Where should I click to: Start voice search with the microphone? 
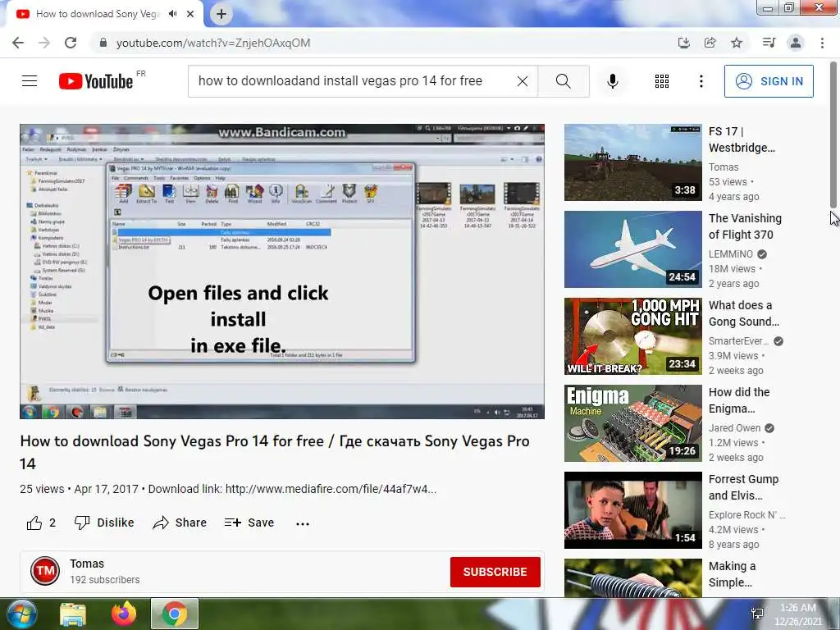pyautogui.click(x=613, y=81)
